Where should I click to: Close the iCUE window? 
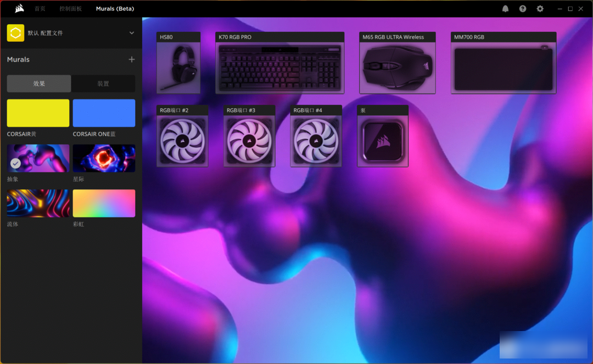(580, 9)
